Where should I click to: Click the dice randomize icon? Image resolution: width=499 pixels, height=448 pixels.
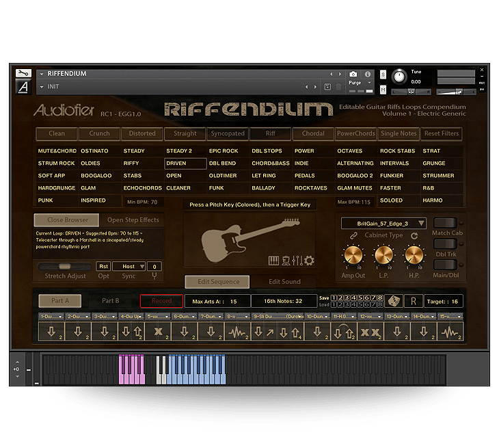(x=394, y=301)
